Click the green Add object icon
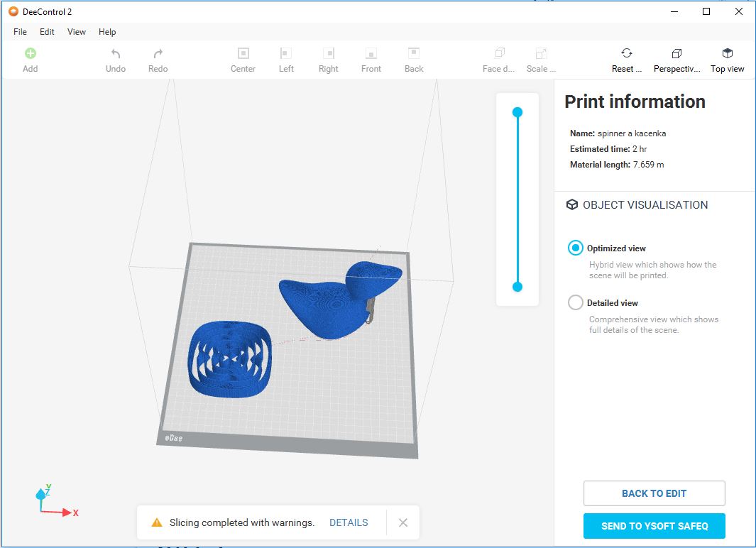The image size is (756, 548). click(30, 53)
